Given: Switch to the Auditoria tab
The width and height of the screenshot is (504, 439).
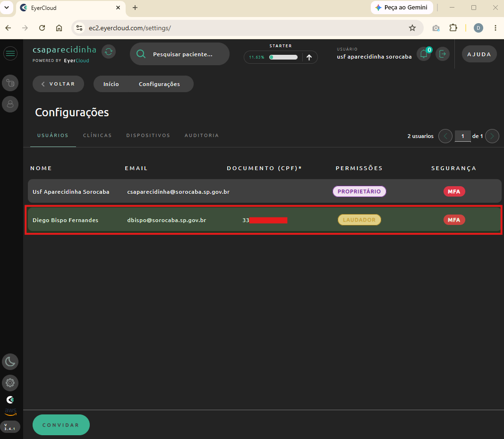Looking at the screenshot, I should tap(202, 136).
